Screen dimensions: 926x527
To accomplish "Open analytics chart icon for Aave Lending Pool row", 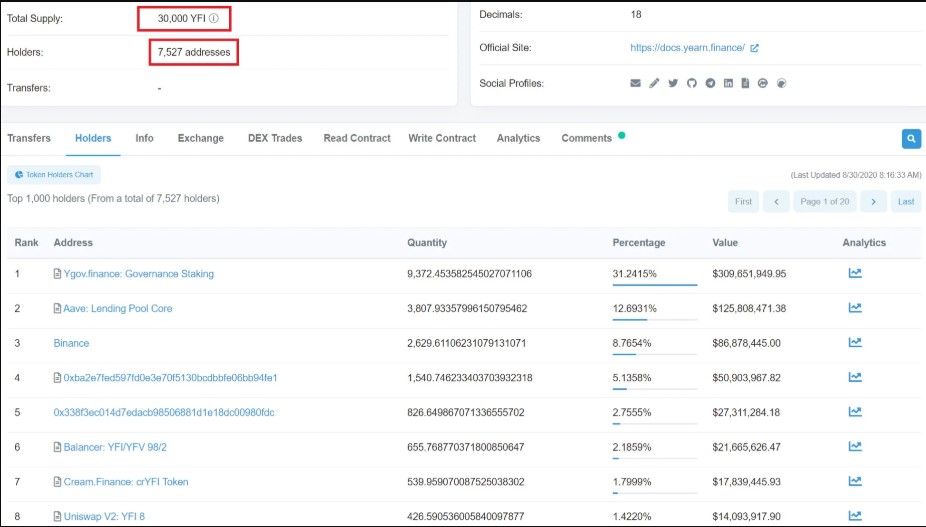I will click(855, 308).
